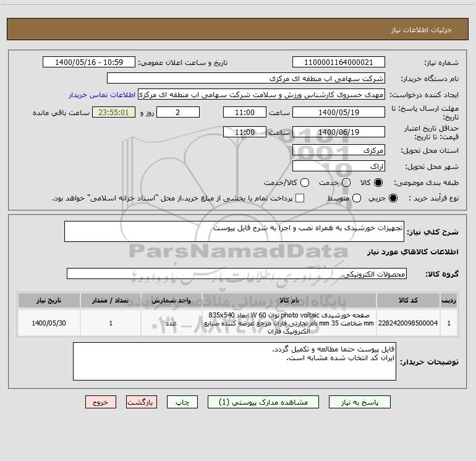
Task: Toggle the اسناد خزانه اسلامی payment checkbox
Action: pyautogui.click(x=300, y=198)
